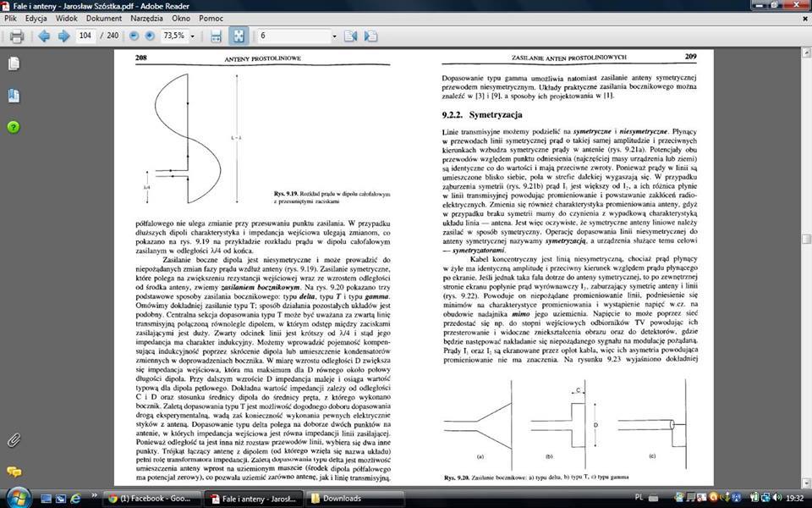
Task: Select Fale i anteny taskbar button
Action: click(254, 499)
